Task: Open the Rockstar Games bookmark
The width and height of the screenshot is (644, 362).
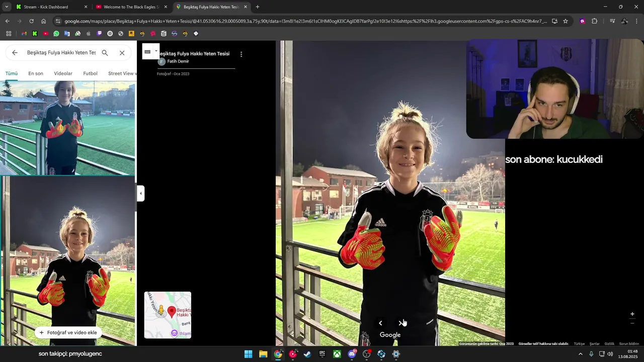Action: coord(131,34)
